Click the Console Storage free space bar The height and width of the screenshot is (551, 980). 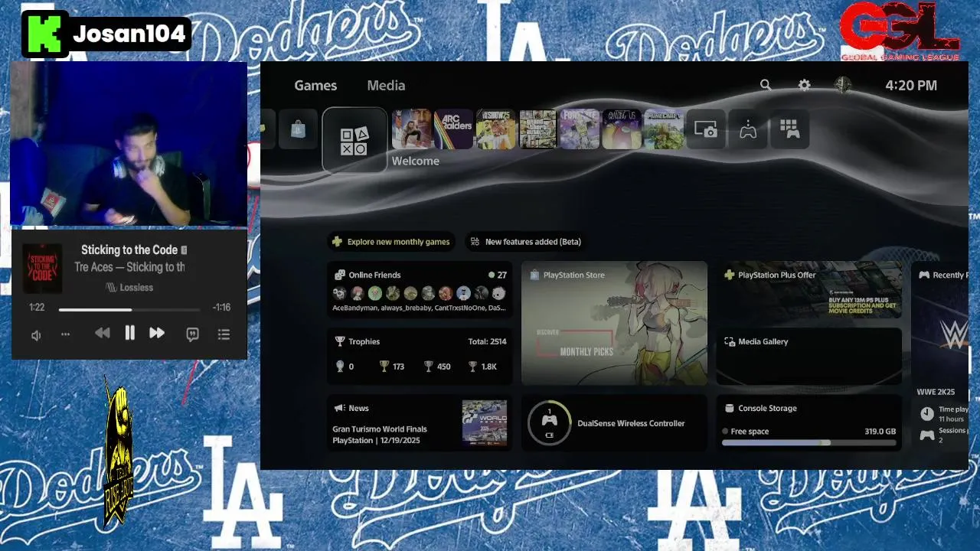point(808,442)
